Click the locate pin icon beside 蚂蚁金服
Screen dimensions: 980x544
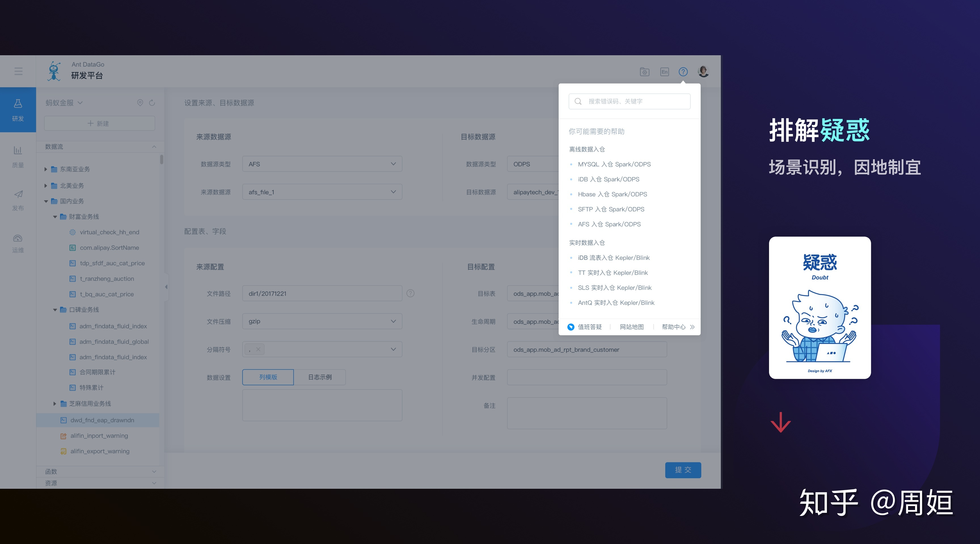click(x=140, y=103)
